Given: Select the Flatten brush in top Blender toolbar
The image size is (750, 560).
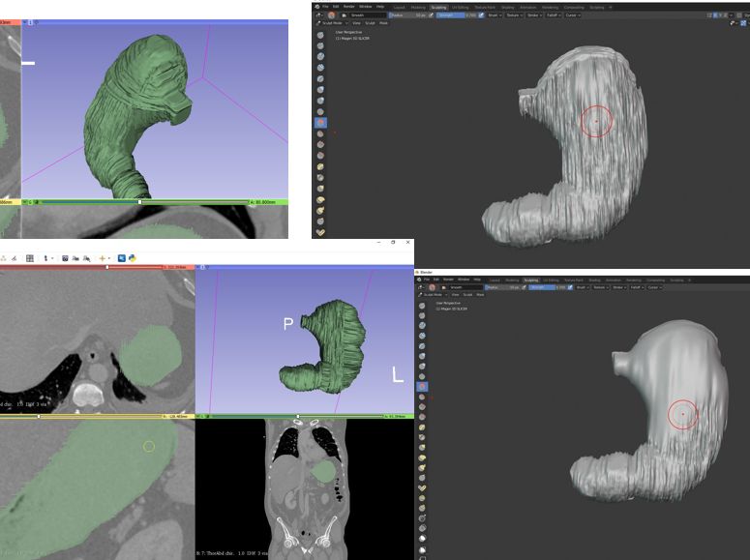Looking at the screenshot, I should pos(320,133).
